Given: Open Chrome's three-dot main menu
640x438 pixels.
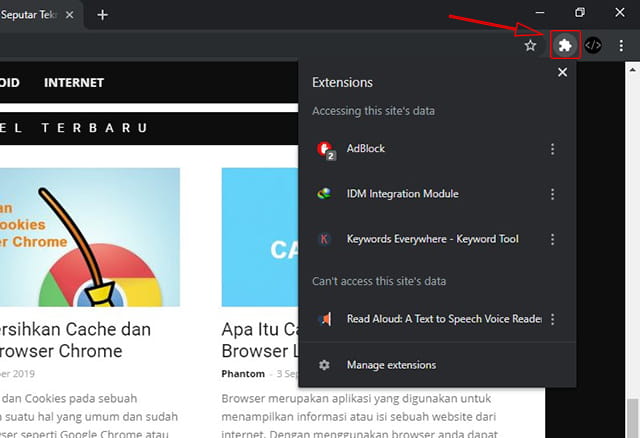Looking at the screenshot, I should [621, 45].
